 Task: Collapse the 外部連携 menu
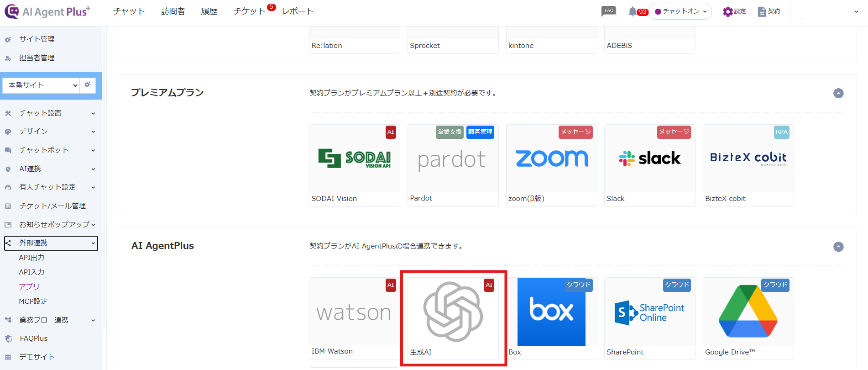click(93, 243)
